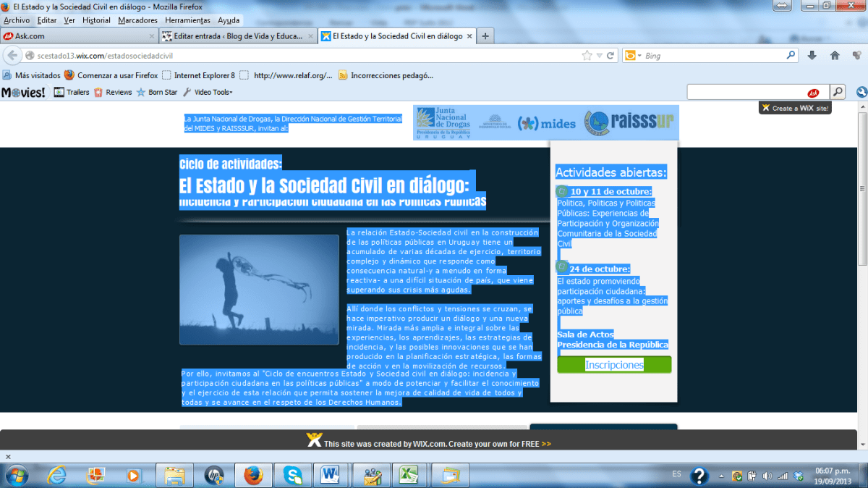Image resolution: width=868 pixels, height=488 pixels.
Task: Click the Ask toolbar search magnifier button
Action: coord(838,92)
